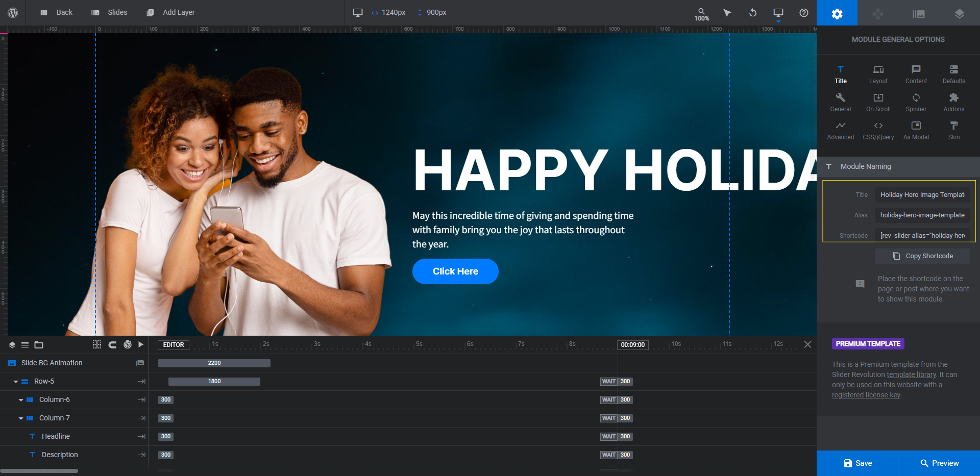
Task: Click the 00:09:00 timeline time marker
Action: point(632,345)
